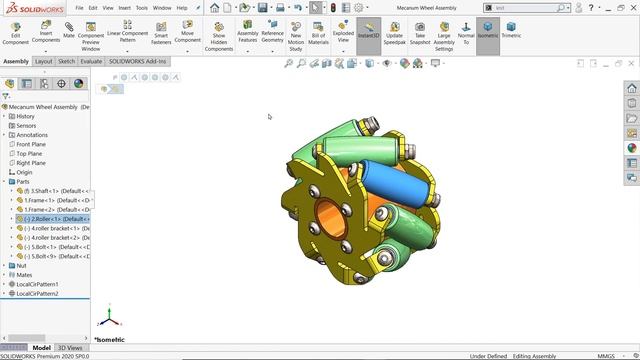This screenshot has height=360, width=640.
Task: Expand the History tree node
Action: (4, 116)
